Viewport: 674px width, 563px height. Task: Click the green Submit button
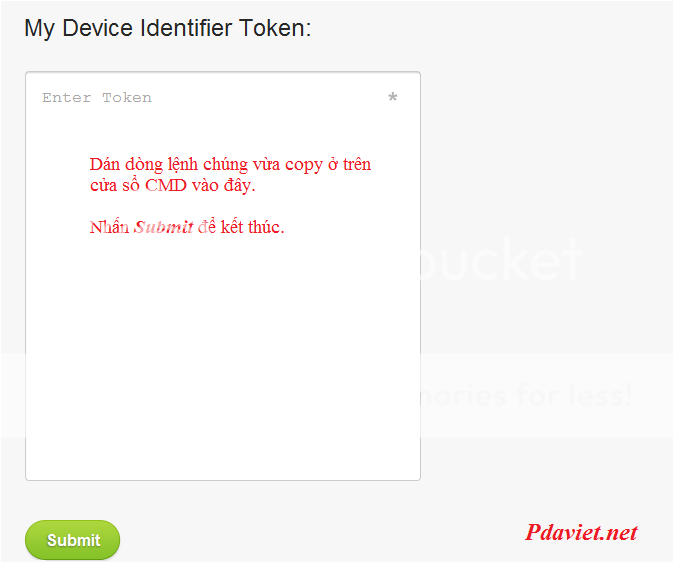(x=72, y=540)
